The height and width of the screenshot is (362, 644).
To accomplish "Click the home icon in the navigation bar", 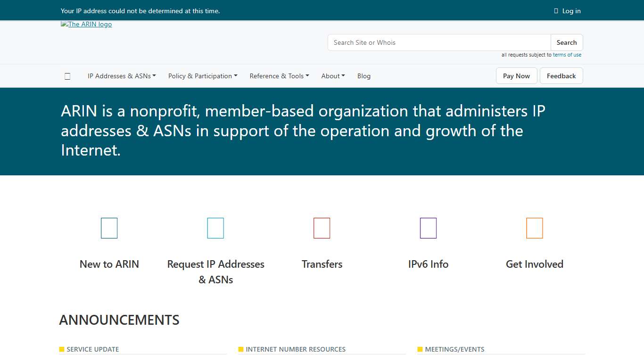I will tap(67, 76).
